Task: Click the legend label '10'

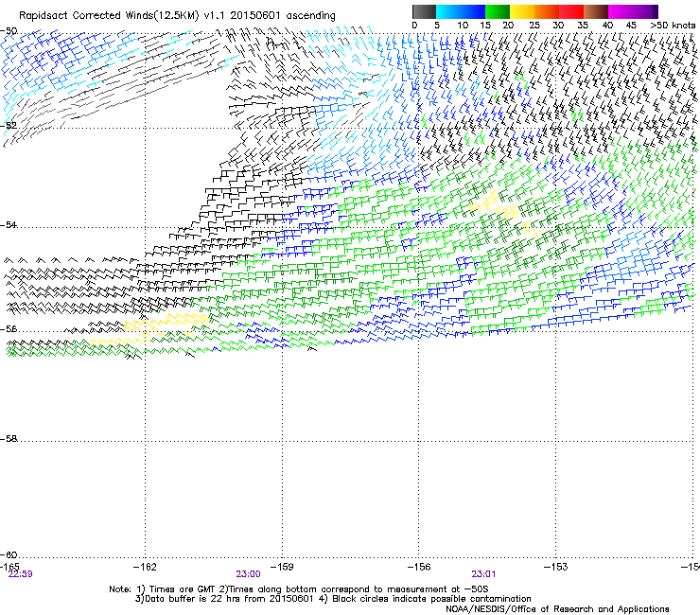Action: [x=463, y=26]
